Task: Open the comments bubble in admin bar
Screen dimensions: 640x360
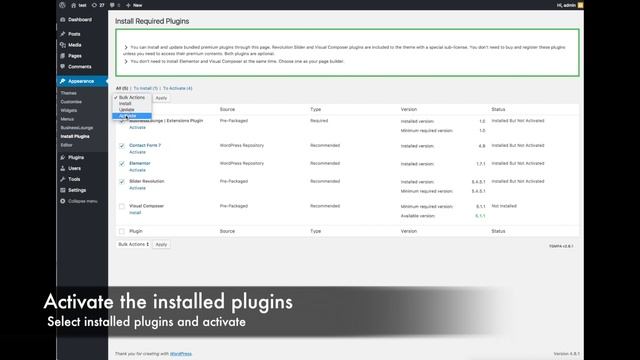Action: click(115, 5)
